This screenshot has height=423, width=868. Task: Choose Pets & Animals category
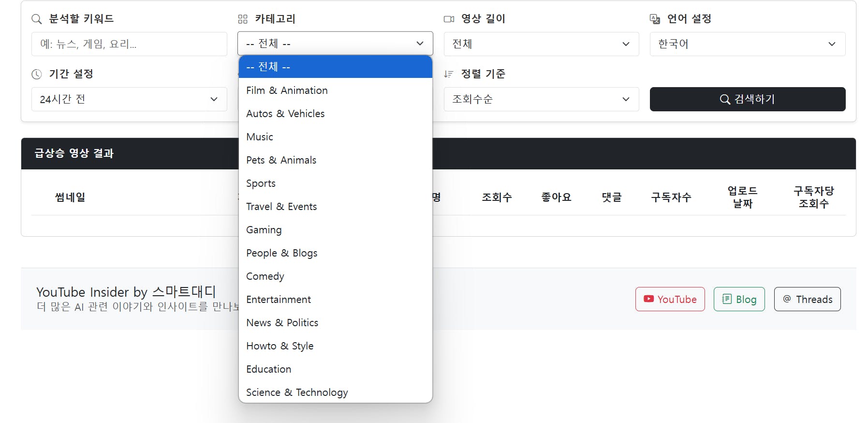pyautogui.click(x=336, y=160)
